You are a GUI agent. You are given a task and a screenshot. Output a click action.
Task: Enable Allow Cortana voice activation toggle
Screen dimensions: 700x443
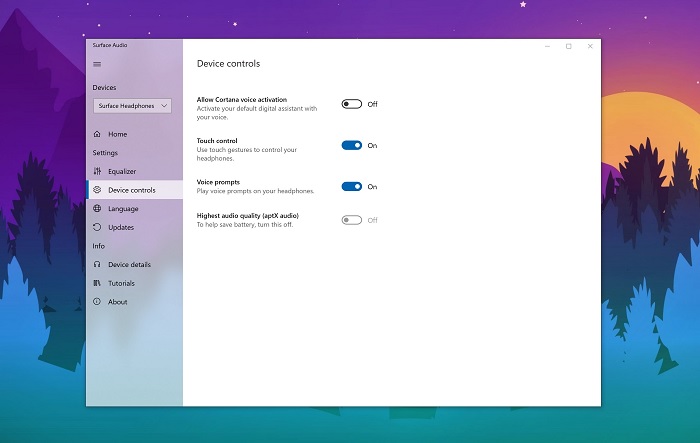click(351, 104)
